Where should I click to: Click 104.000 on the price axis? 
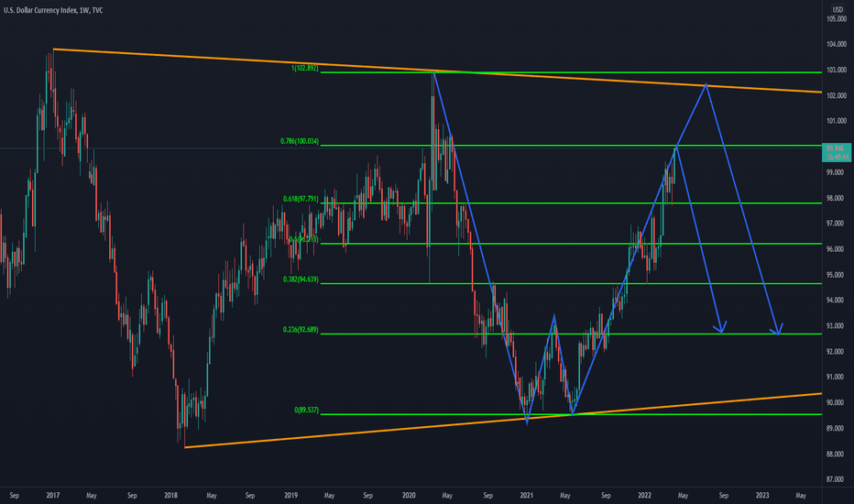point(837,44)
